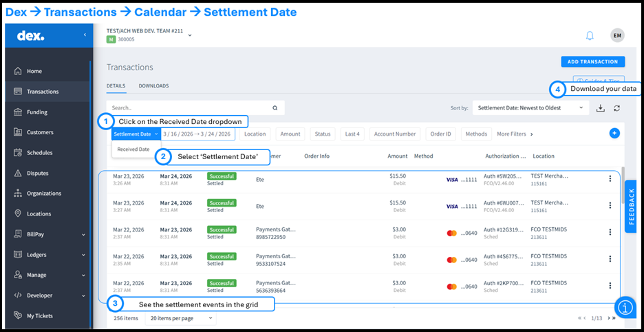644x332 pixels.
Task: Switch to the Downloads tab
Action: point(153,86)
